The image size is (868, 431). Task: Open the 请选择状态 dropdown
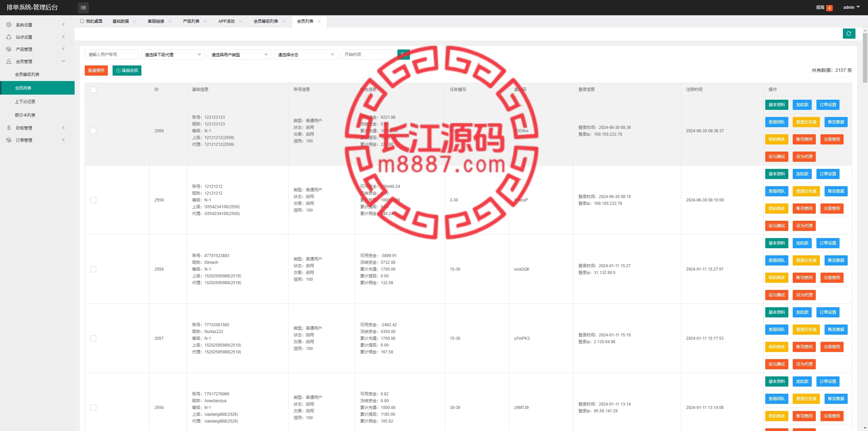(x=306, y=55)
